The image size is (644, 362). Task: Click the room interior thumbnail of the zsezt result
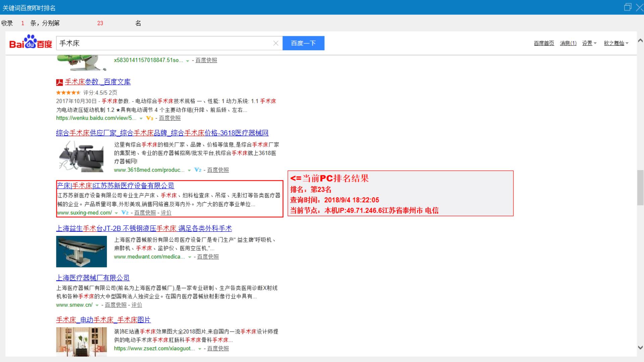click(x=82, y=342)
